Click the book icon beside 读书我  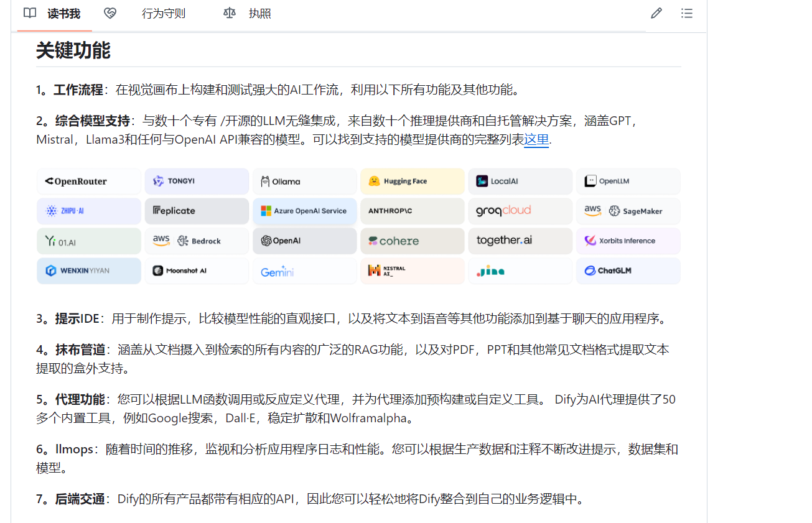point(30,13)
